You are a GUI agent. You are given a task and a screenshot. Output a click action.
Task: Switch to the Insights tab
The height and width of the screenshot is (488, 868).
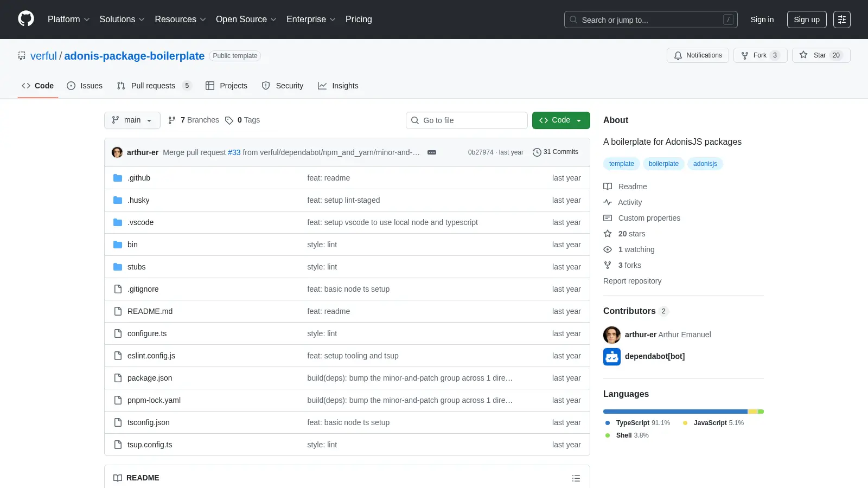(338, 86)
